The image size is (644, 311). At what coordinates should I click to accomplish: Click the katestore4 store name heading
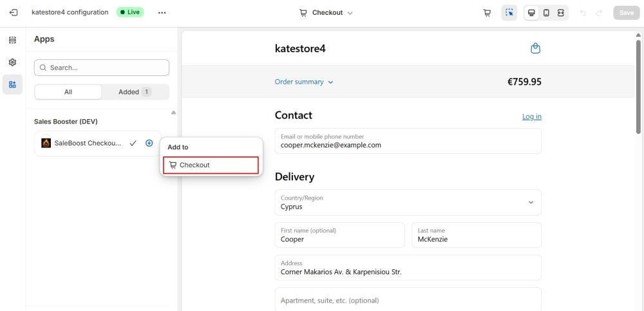[x=300, y=48]
